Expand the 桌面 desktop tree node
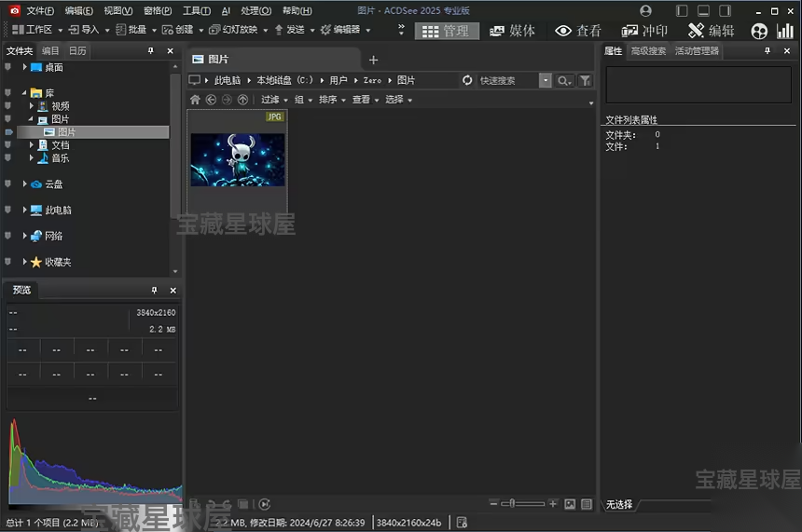 [24, 67]
